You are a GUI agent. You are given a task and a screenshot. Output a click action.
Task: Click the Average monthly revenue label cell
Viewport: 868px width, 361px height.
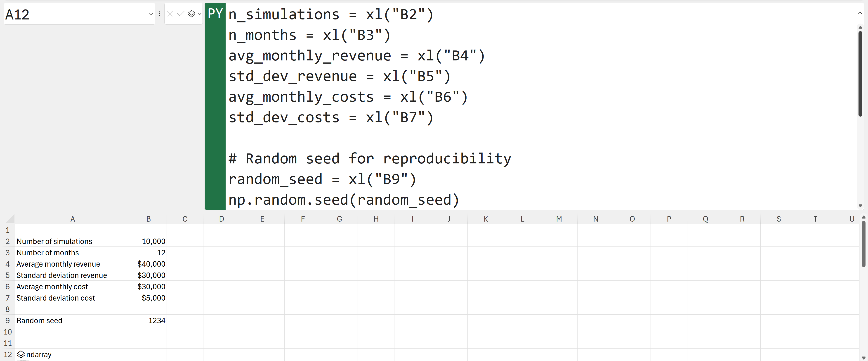pyautogui.click(x=72, y=264)
